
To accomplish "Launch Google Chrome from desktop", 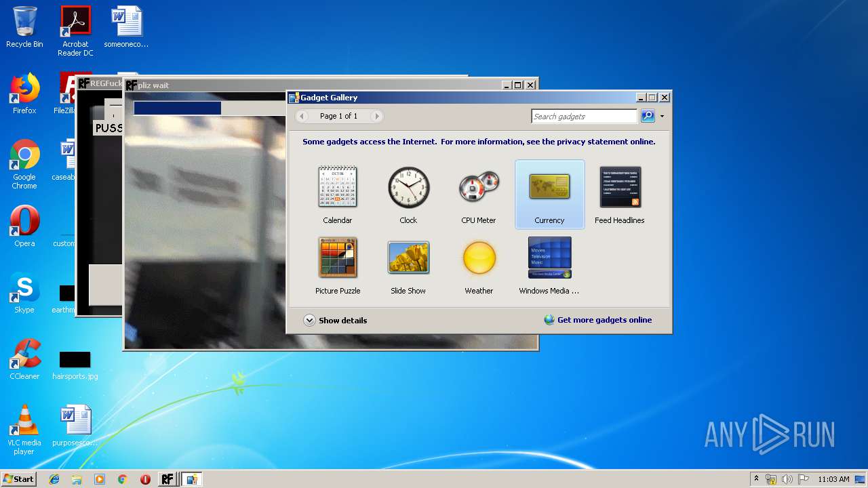I will pyautogui.click(x=24, y=164).
